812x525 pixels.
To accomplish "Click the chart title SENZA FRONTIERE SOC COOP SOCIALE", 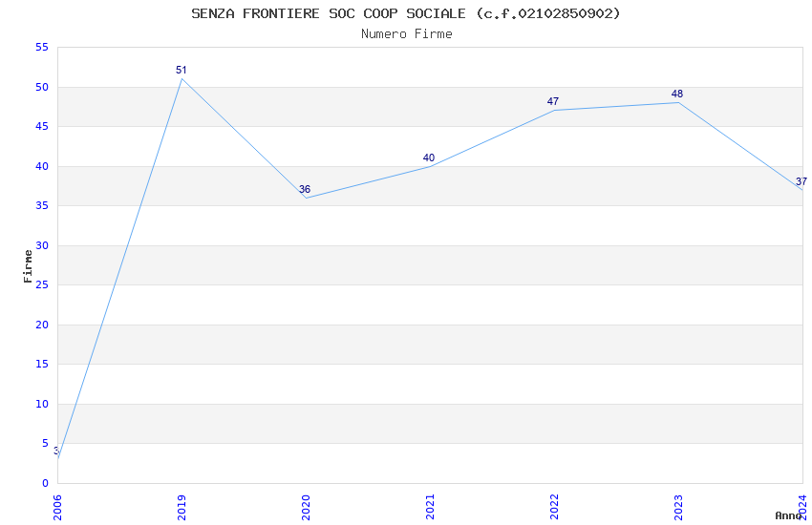I will [x=405, y=13].
